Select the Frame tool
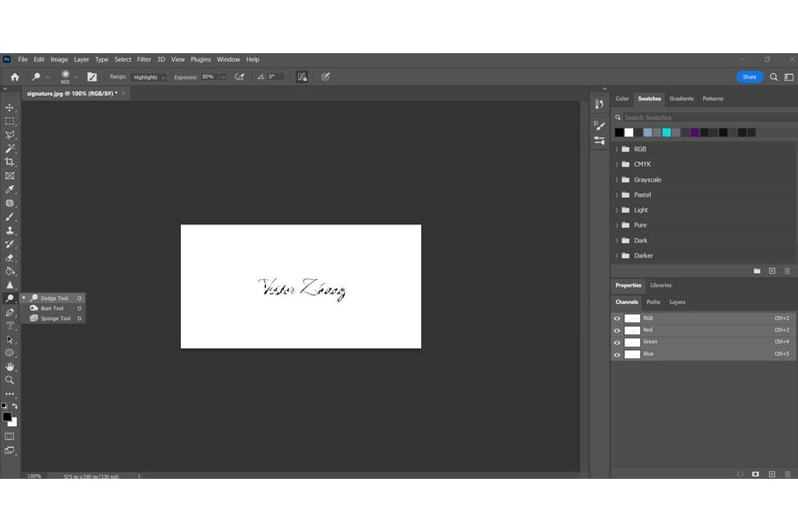The image size is (798, 532). [x=10, y=176]
